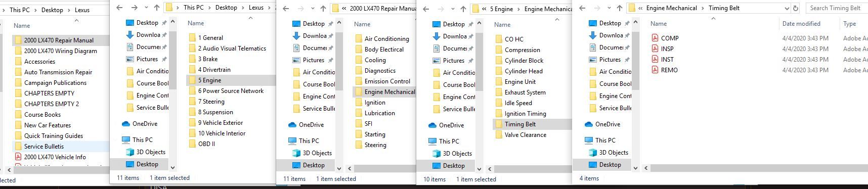This screenshot has width=868, height=189.
Task: Click up arrow in window listing 1 General
Action: 157,8
